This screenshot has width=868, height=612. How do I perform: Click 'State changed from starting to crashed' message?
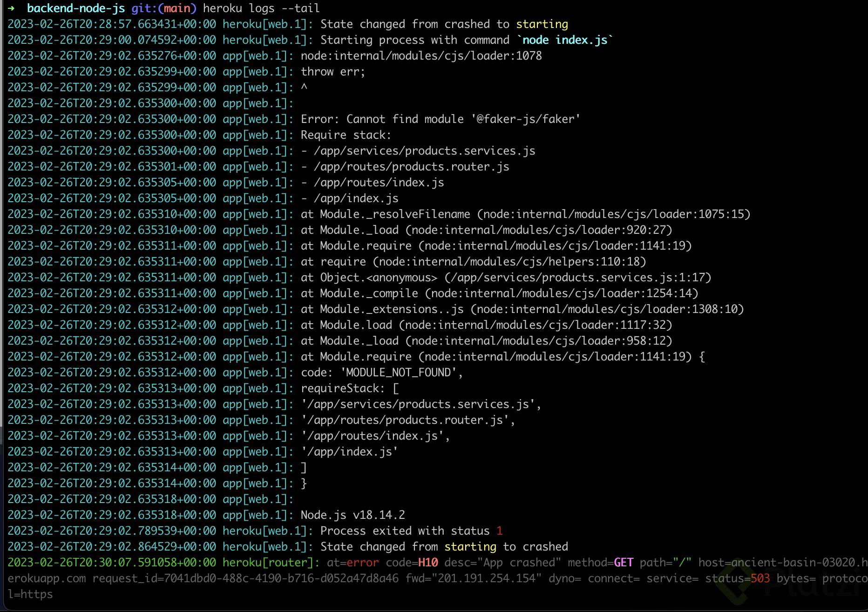(x=444, y=547)
